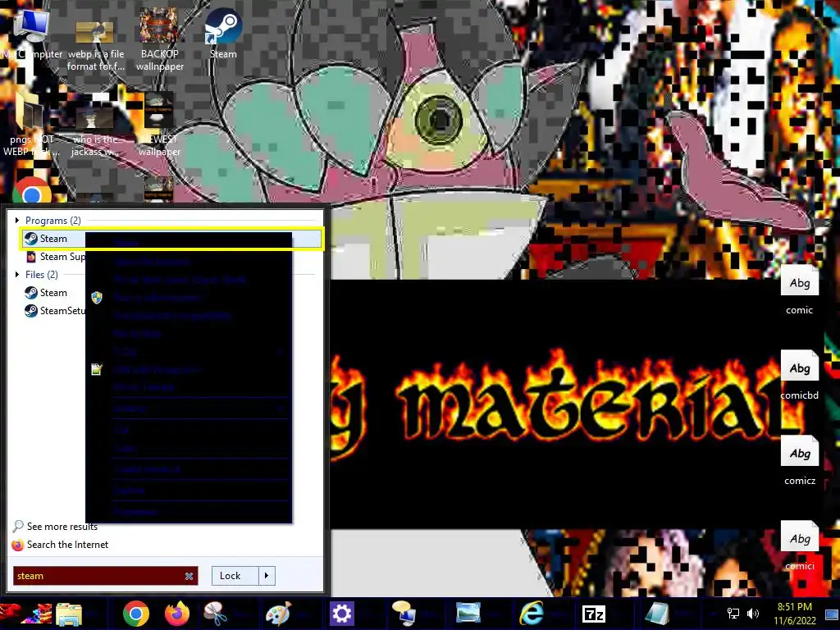This screenshot has height=630, width=840.
Task: Launch Internet Explorer from the taskbar
Action: (531, 614)
